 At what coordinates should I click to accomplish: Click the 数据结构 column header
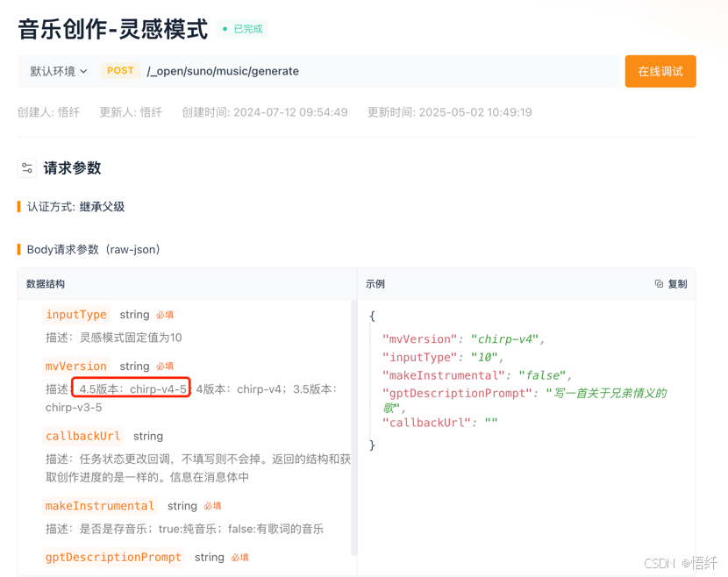click(46, 283)
